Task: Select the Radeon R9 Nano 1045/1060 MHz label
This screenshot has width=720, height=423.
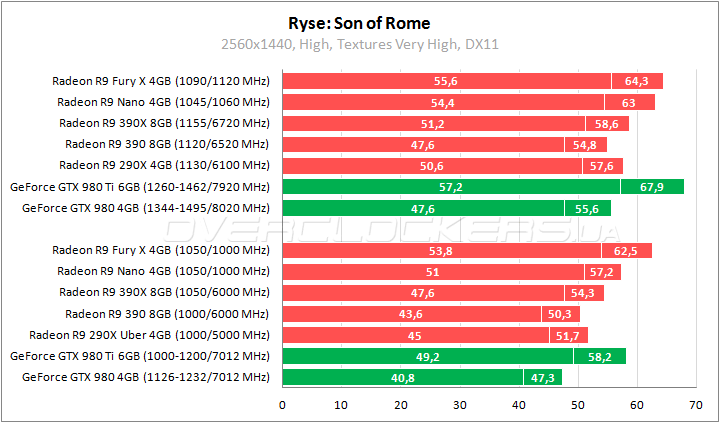Action: 163,102
